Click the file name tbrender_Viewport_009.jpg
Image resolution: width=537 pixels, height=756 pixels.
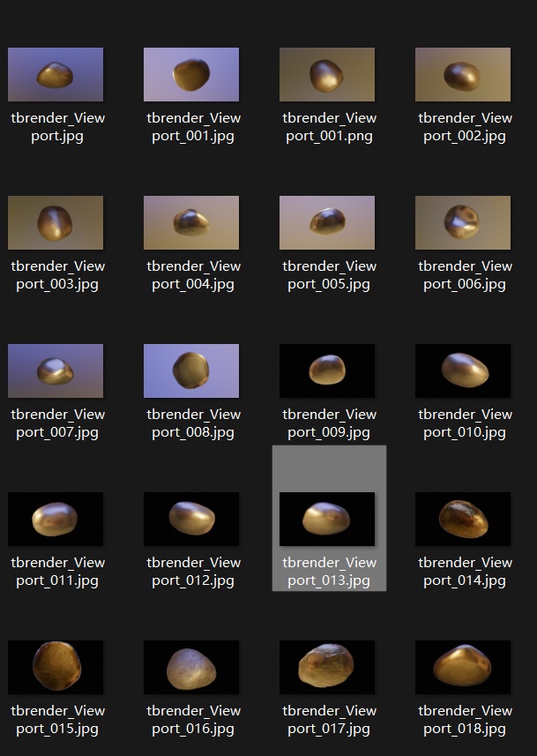point(329,423)
